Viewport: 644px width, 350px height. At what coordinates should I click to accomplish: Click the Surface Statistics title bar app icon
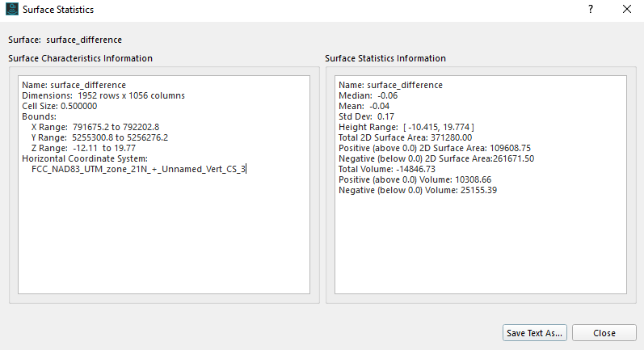[11, 10]
